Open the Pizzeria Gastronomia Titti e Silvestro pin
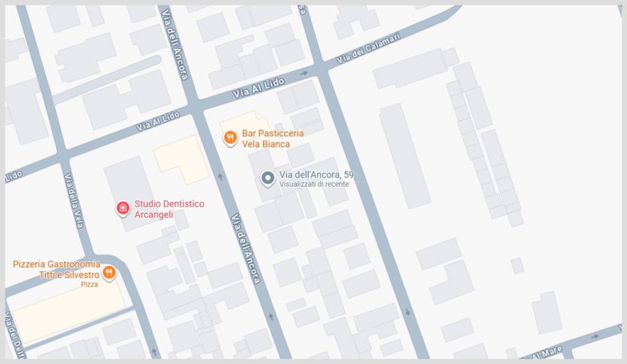627x364 pixels. point(109,273)
